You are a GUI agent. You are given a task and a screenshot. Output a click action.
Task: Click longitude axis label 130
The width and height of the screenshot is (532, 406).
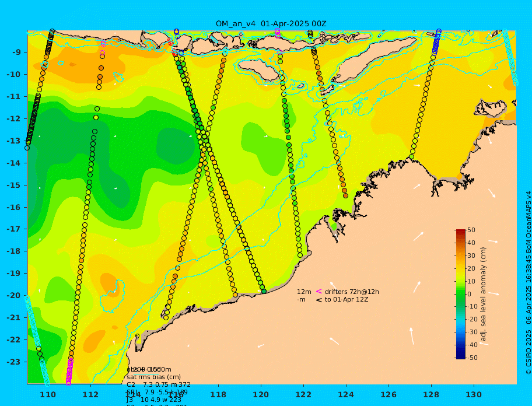pyautogui.click(x=474, y=394)
